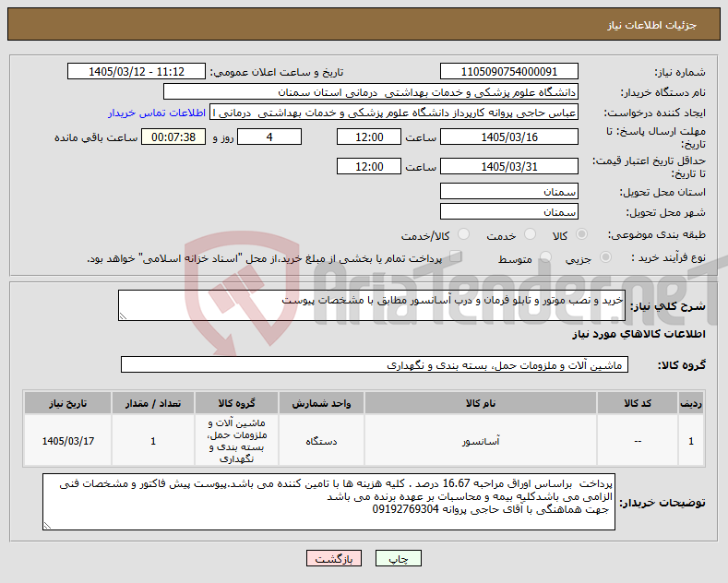
Task: Click the price validity time field 12:00
Action: coord(369,166)
